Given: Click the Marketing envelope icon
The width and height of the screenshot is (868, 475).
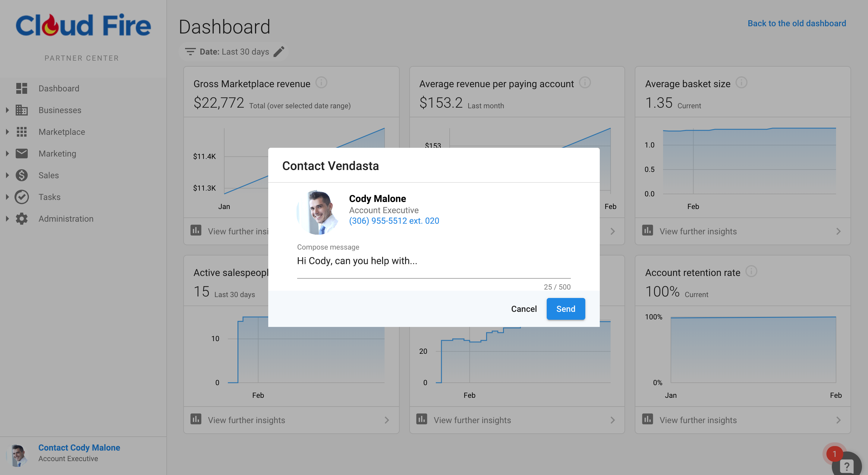Looking at the screenshot, I should click(22, 154).
